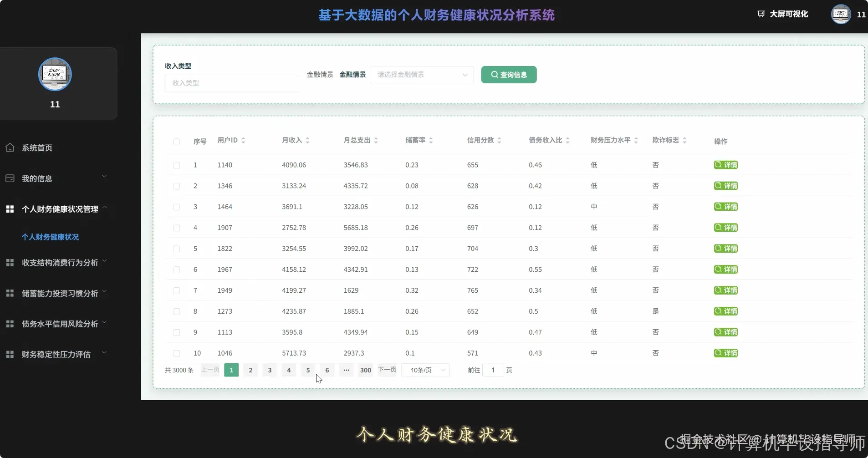Open the 请选择金融情景 dropdown

(x=421, y=74)
